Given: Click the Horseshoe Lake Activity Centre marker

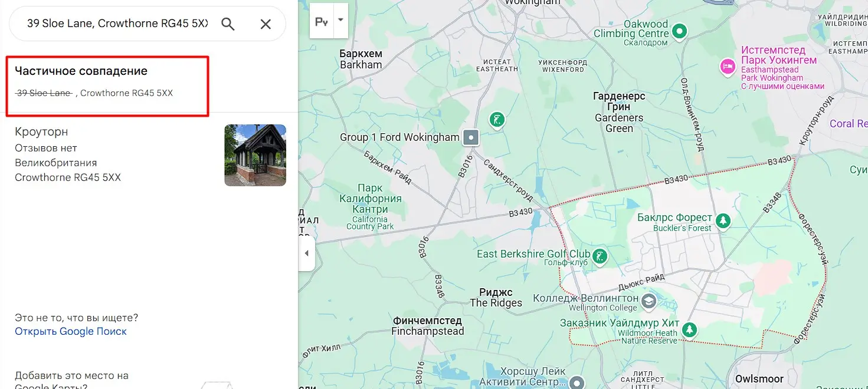Looking at the screenshot, I should (x=577, y=382).
